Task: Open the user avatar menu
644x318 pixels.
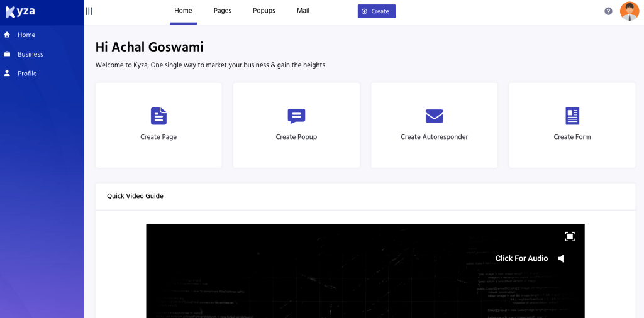Action: click(629, 11)
